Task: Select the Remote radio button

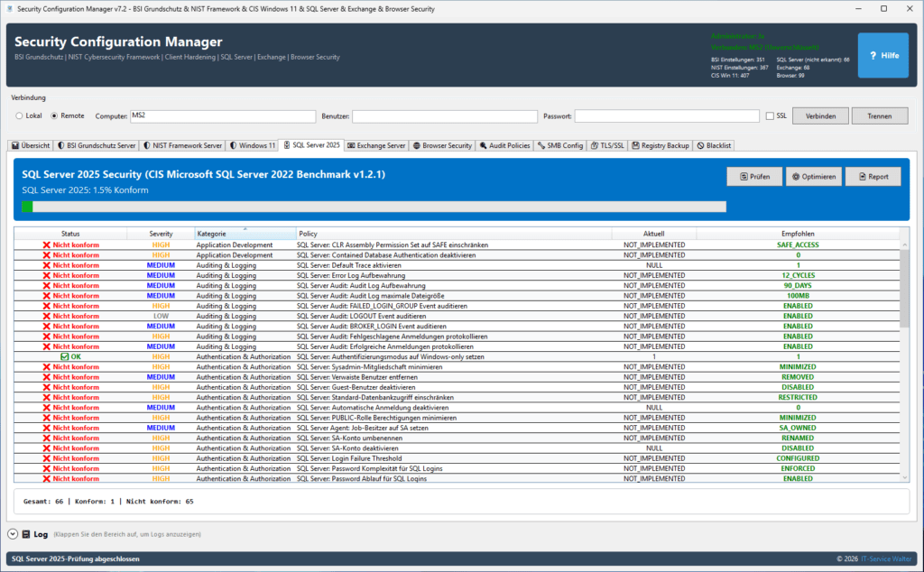Action: (52, 115)
